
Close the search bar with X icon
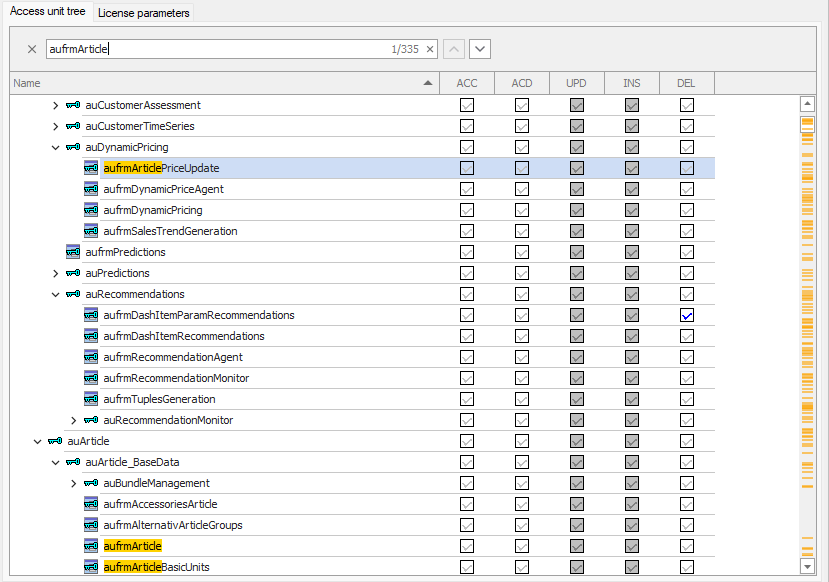pyautogui.click(x=32, y=49)
